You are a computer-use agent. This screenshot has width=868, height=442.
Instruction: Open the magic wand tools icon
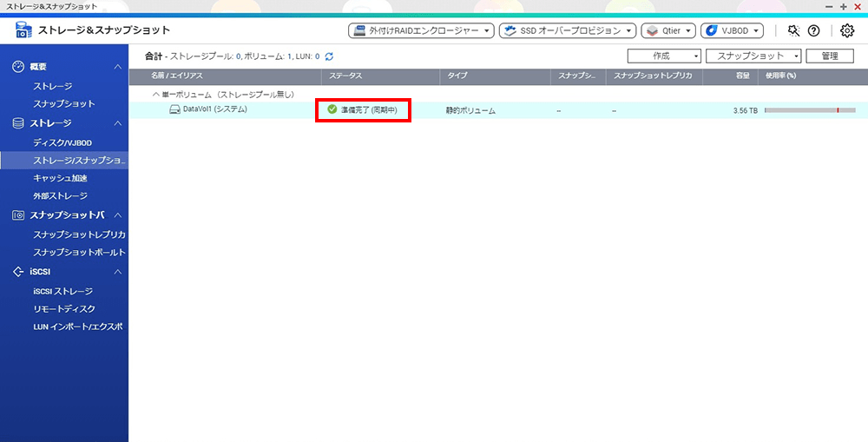tap(794, 30)
